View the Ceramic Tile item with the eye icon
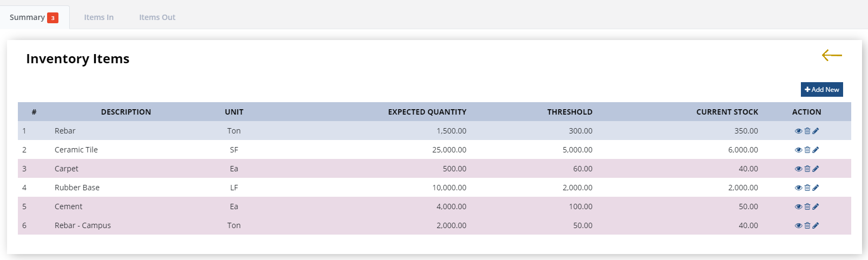Image resolution: width=868 pixels, height=260 pixels. [798, 150]
